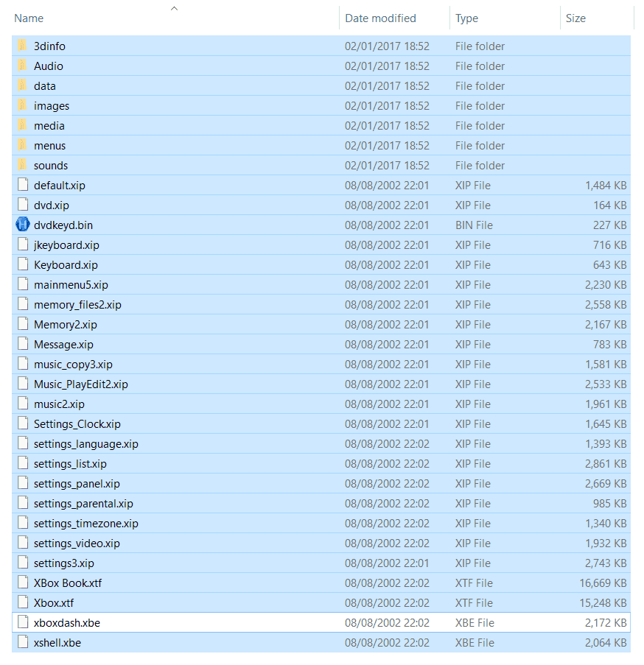Click the 1,645 KB size value
The height and width of the screenshot is (665, 644).
coord(606,424)
